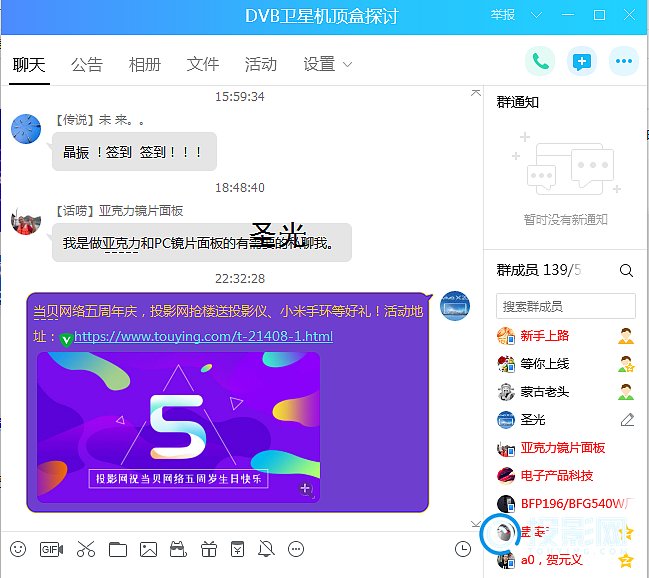Viewport: 649px width, 578px height.
Task: Open the title bar dropdown chevron
Action: [x=536, y=15]
